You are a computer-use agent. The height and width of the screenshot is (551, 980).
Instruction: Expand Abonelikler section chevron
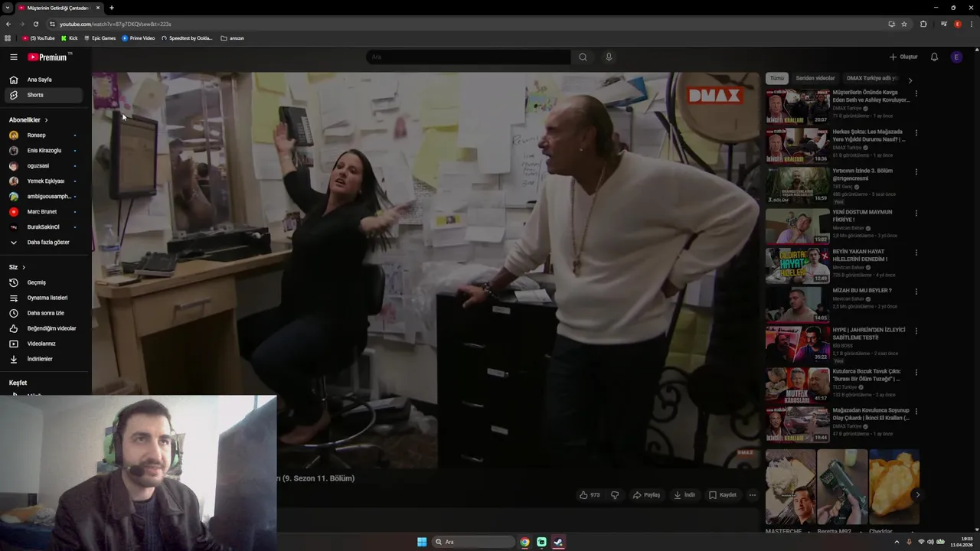point(46,120)
